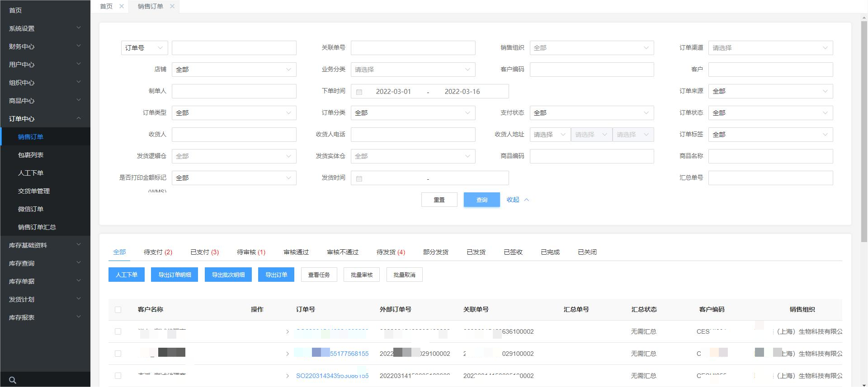This screenshot has height=387, width=868.
Task: Click 查看任务 button
Action: click(x=319, y=275)
